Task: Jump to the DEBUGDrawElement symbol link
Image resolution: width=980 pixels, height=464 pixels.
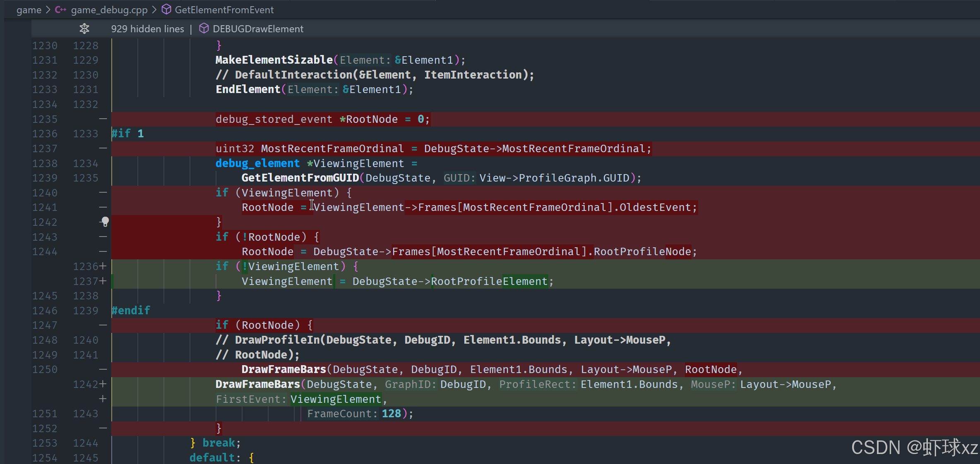Action: 258,29
